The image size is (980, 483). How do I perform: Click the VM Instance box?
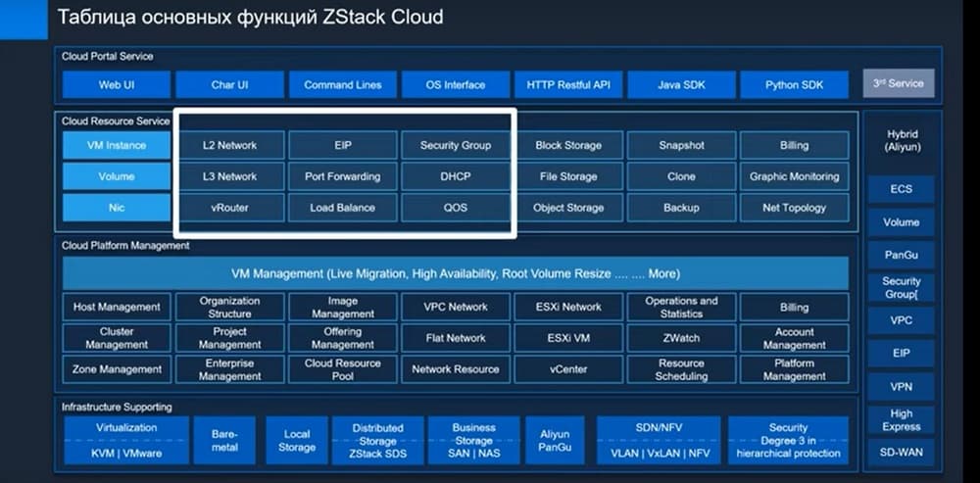pos(117,145)
